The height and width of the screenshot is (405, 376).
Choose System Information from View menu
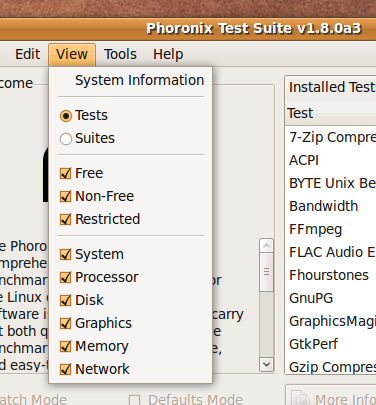coord(130,80)
